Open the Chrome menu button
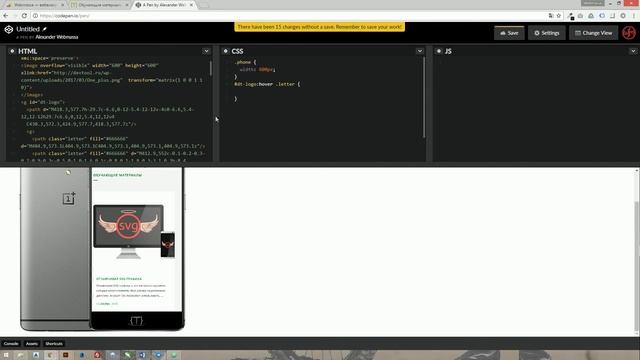This screenshot has height=360, width=640. 634,16
